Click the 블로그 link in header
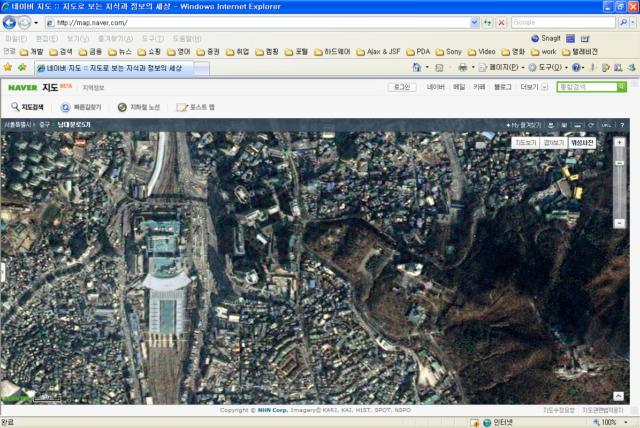This screenshot has width=640, height=428. coord(502,87)
